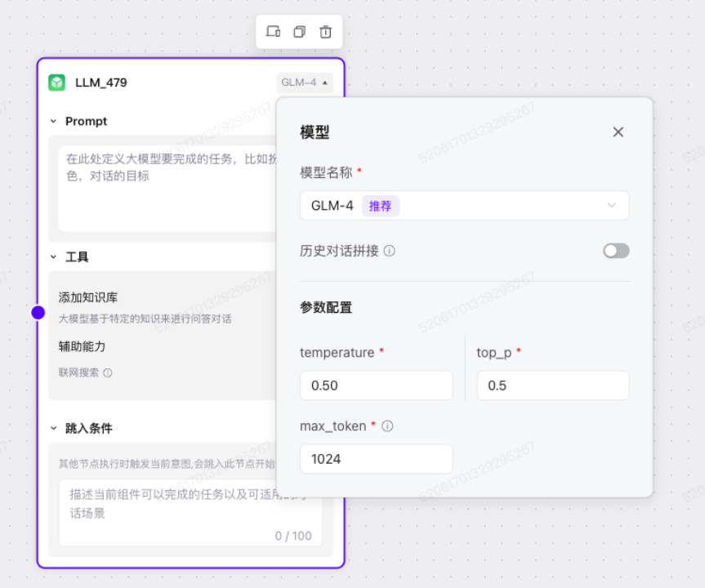This screenshot has height=588, width=705.
Task: Click the 跳入条件 description text area
Action: tap(190, 513)
